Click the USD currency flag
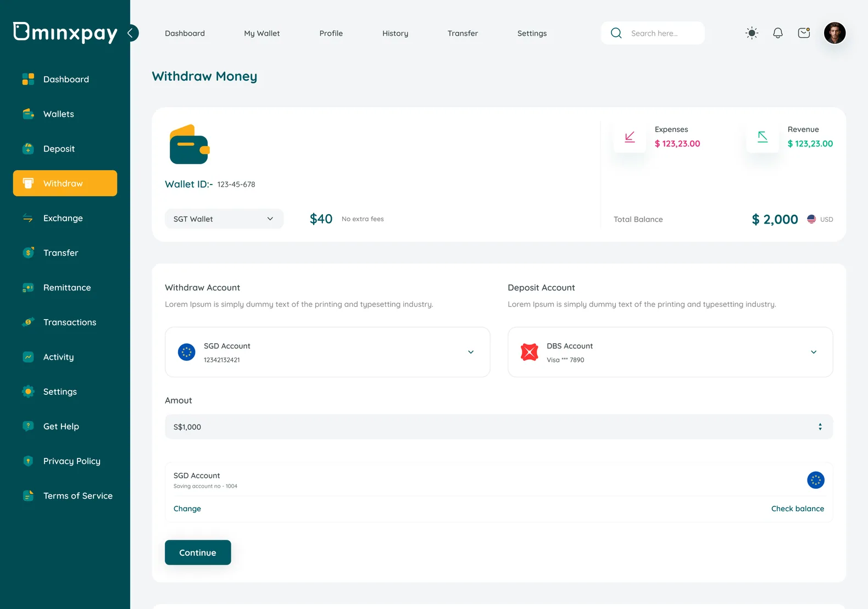Screen dimensions: 868x609 point(811,219)
